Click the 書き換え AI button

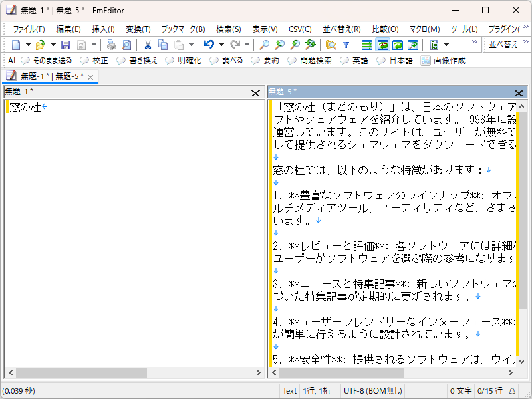137,61
